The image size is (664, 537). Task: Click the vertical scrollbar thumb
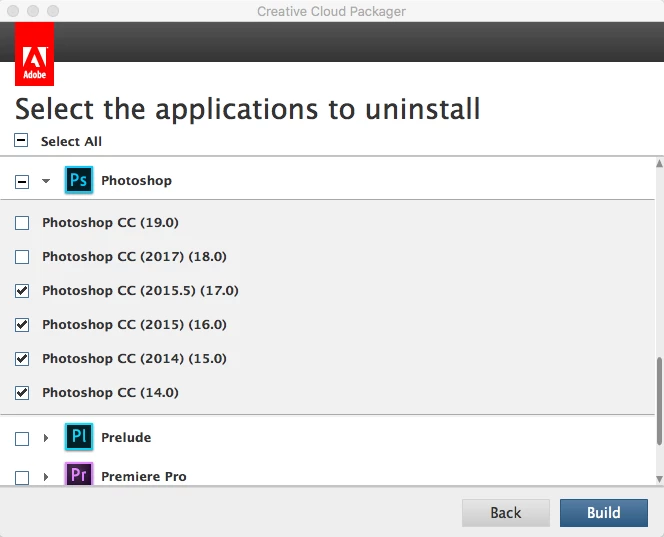tap(659, 401)
